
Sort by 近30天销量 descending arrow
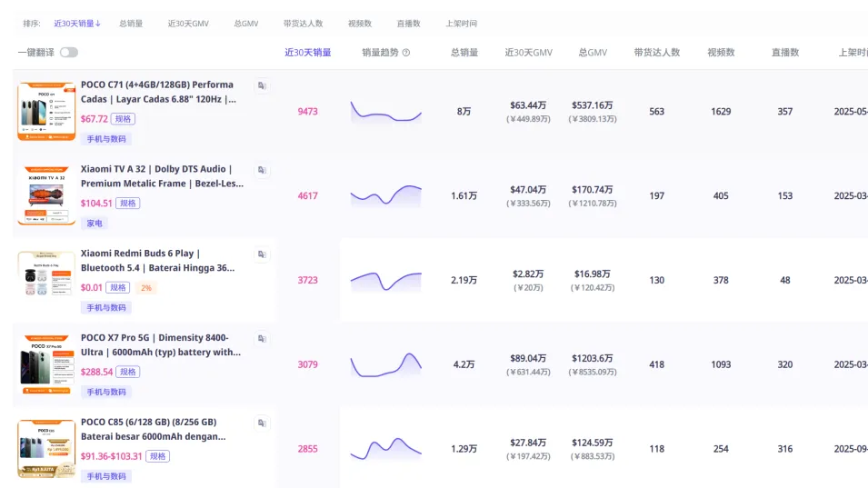(77, 23)
